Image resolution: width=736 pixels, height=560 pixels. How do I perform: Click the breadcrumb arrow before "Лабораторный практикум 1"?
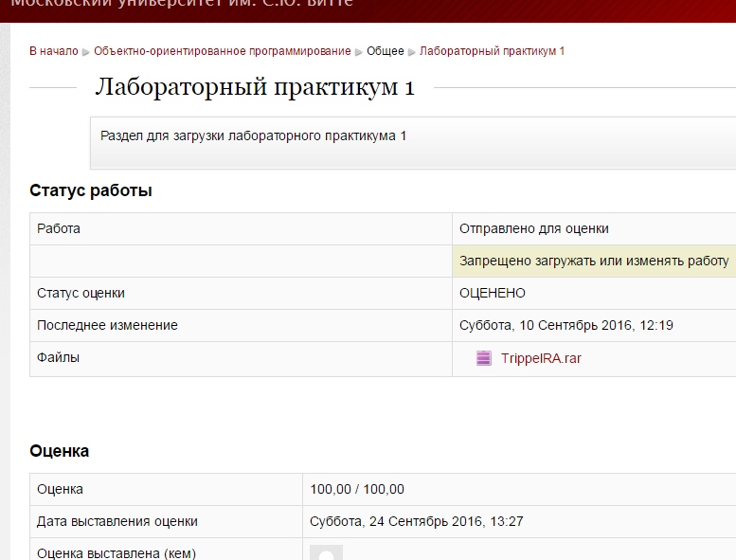click(x=412, y=52)
